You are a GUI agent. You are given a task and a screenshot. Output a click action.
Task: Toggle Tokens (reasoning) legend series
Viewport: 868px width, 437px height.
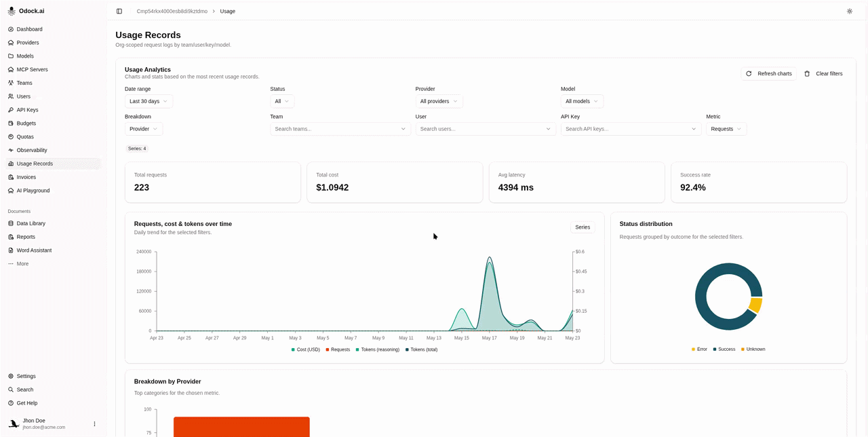coord(377,349)
